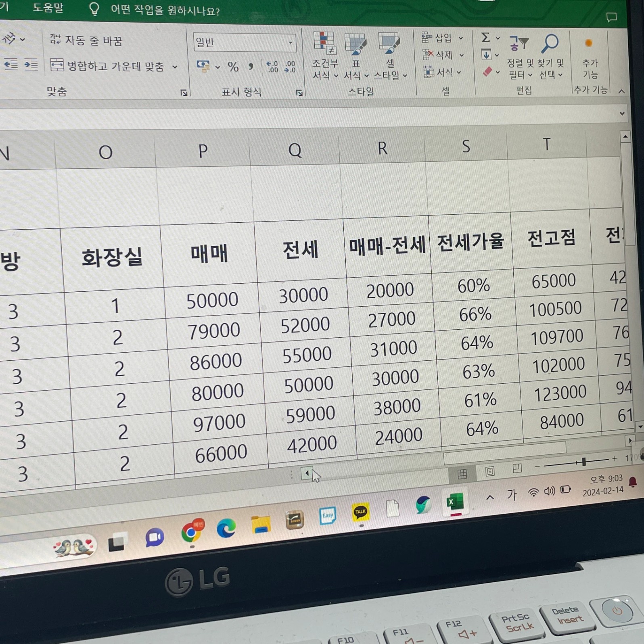644x644 pixels.
Task: Open the comments icon at top right
Action: click(612, 17)
